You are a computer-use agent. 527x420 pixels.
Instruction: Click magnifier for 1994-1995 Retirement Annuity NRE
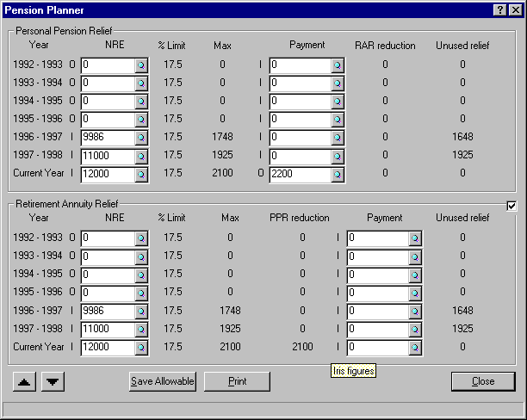click(141, 275)
